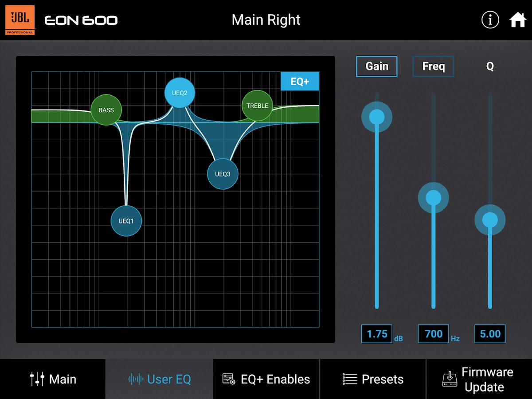Viewport: 532px width, 399px height.
Task: Toggle the EQ+ button on graph
Action: pos(300,82)
